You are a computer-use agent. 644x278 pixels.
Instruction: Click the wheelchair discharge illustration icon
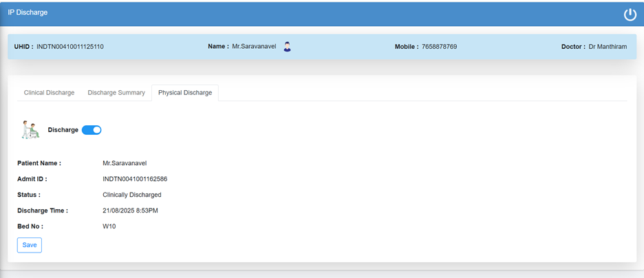[30, 130]
